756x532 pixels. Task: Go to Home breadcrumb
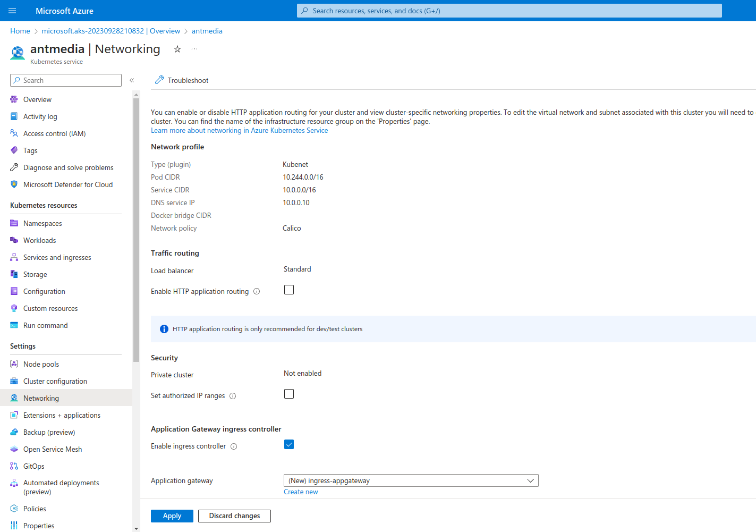20,31
